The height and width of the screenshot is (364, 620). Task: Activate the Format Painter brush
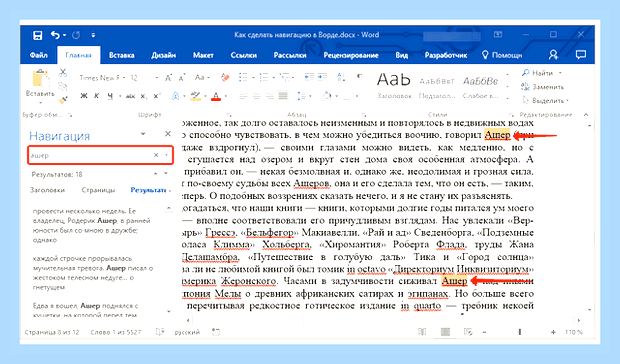click(x=62, y=100)
